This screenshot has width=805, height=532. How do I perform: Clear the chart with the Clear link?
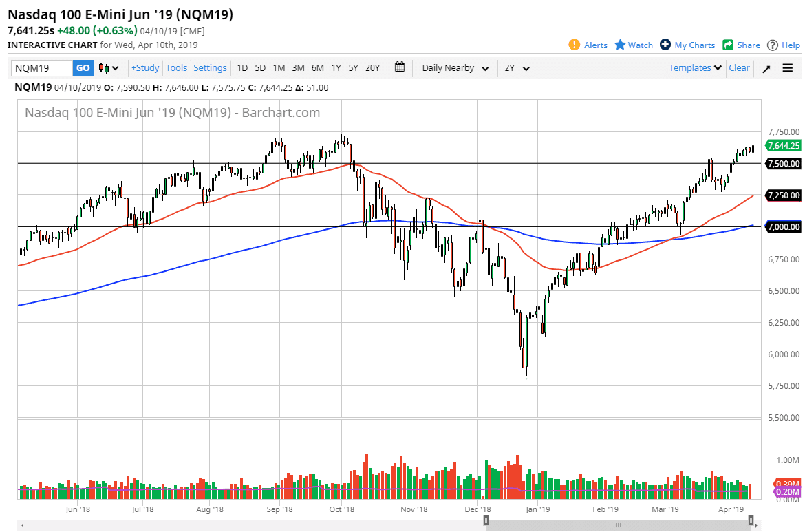coord(739,67)
